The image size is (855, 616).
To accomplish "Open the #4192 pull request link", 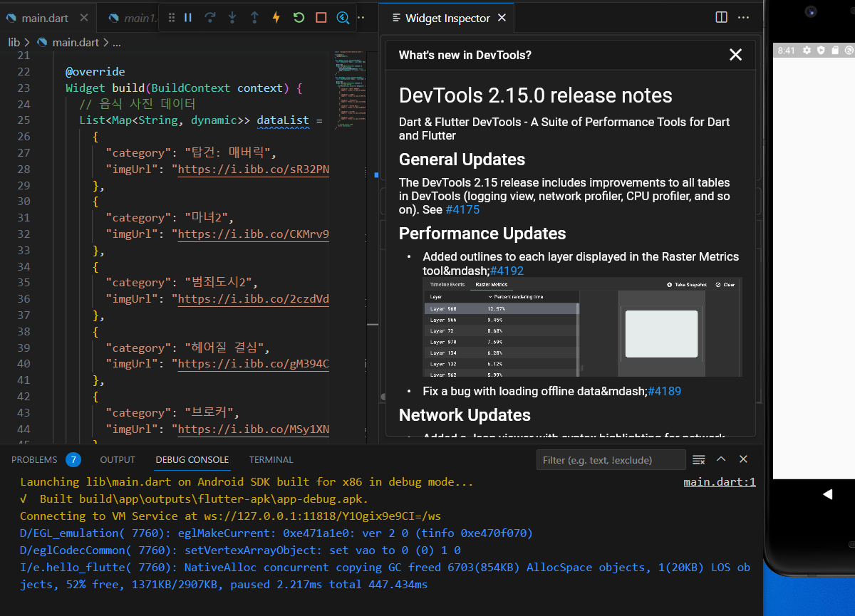I will pyautogui.click(x=508, y=271).
